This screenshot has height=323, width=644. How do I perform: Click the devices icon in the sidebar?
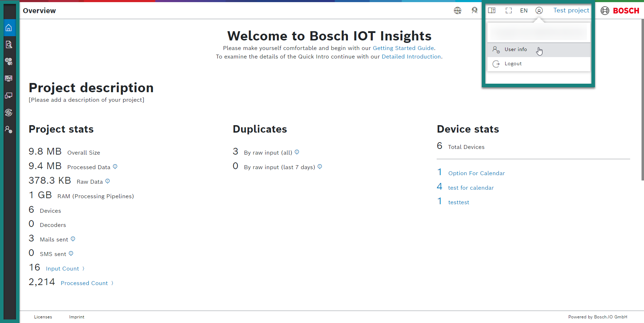[9, 95]
